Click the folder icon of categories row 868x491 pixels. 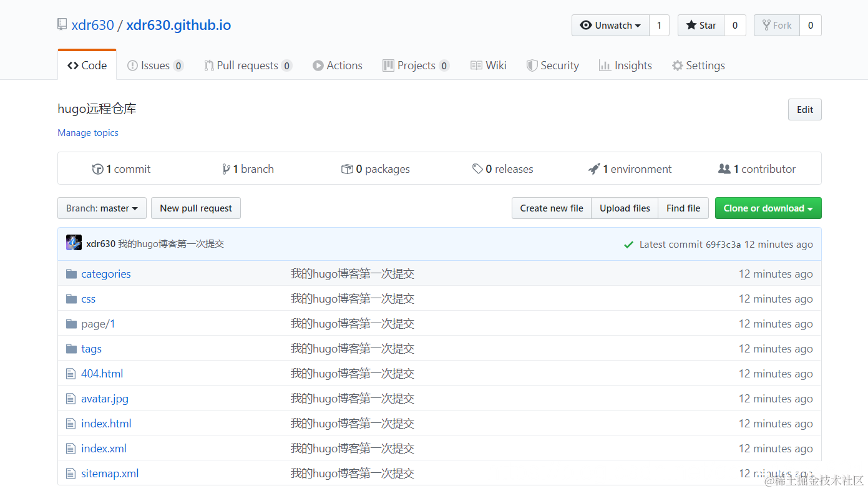(x=71, y=274)
